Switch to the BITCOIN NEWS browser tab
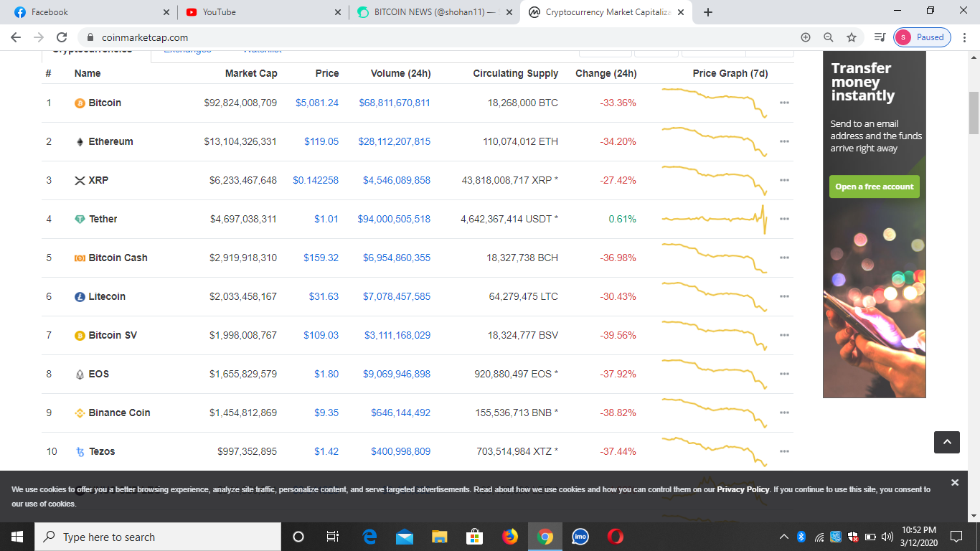980x551 pixels. point(435,12)
